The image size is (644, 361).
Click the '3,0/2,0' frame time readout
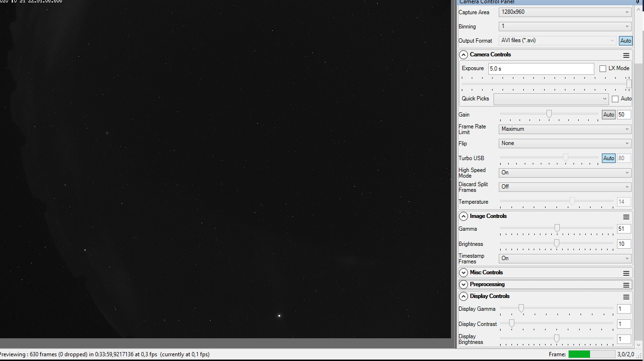click(x=626, y=354)
